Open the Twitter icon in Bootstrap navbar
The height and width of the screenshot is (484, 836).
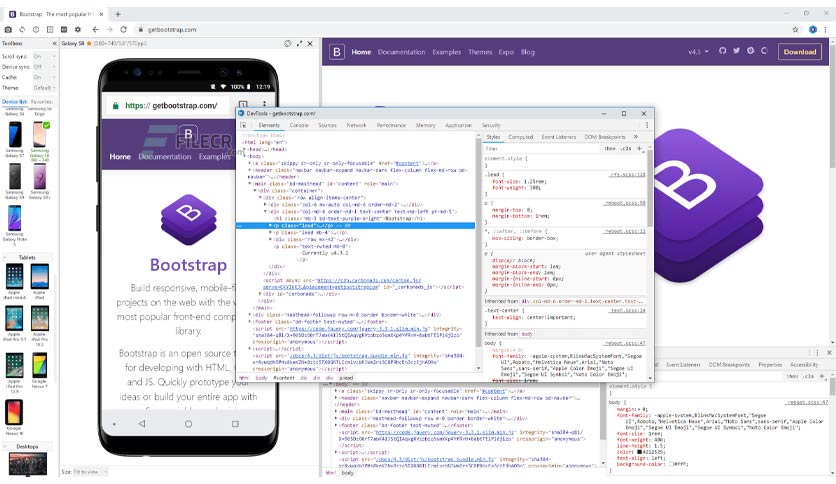[736, 51]
